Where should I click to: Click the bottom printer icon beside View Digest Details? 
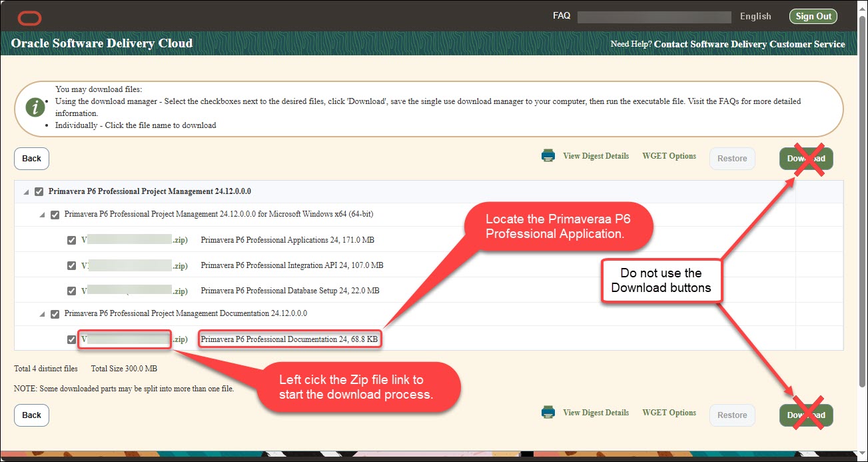(x=548, y=413)
